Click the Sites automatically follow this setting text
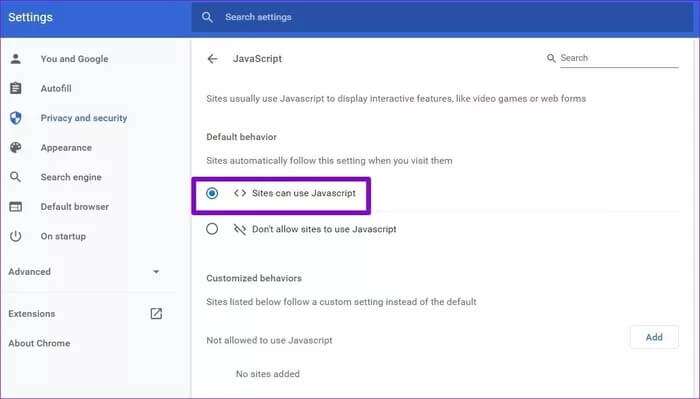This screenshot has width=700, height=399. [x=329, y=161]
